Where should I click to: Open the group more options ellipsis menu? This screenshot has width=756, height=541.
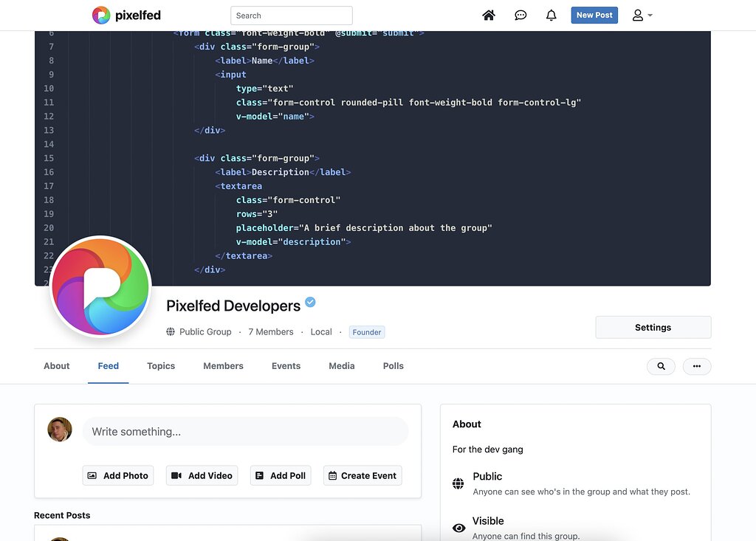pyautogui.click(x=696, y=366)
